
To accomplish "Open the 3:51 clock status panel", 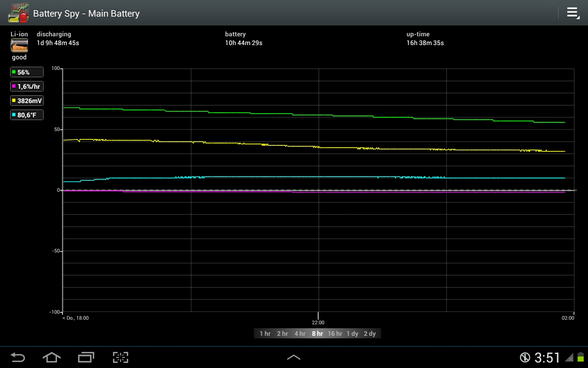I will point(548,357).
